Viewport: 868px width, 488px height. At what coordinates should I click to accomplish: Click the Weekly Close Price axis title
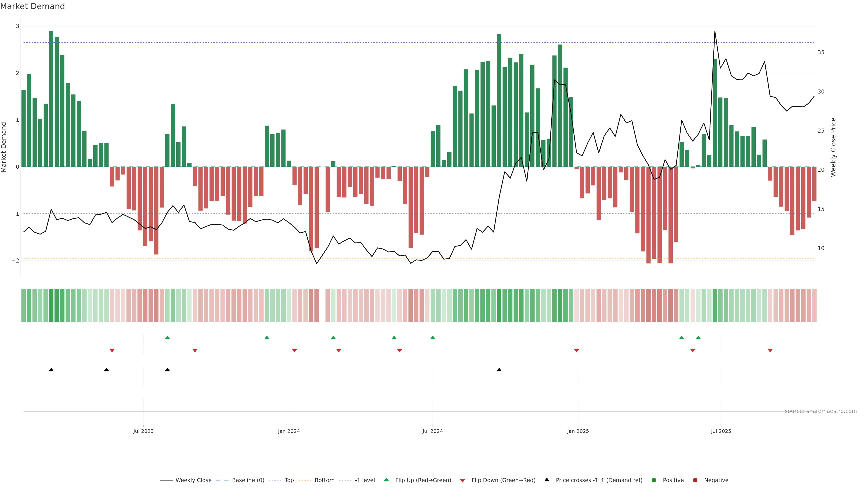tap(833, 147)
